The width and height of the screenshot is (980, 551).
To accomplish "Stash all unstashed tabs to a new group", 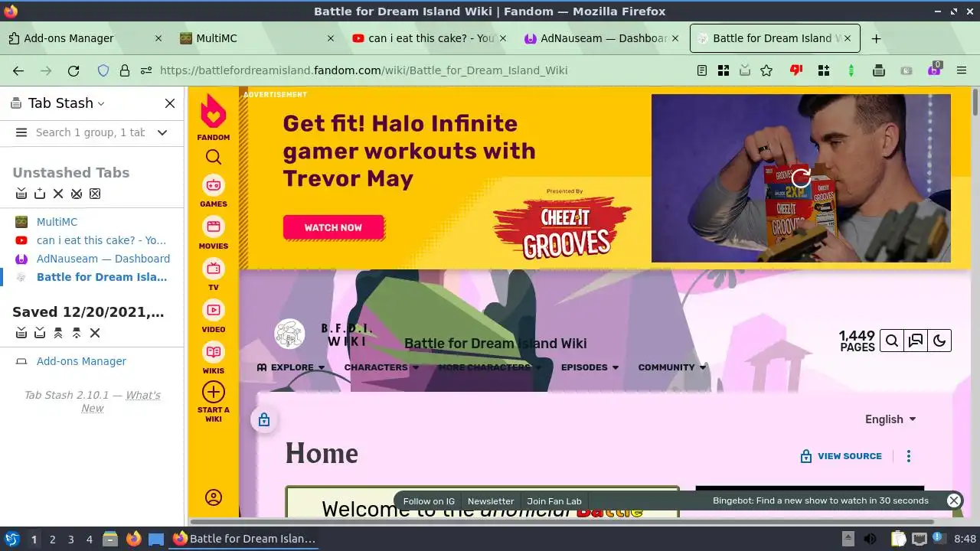I will [21, 194].
